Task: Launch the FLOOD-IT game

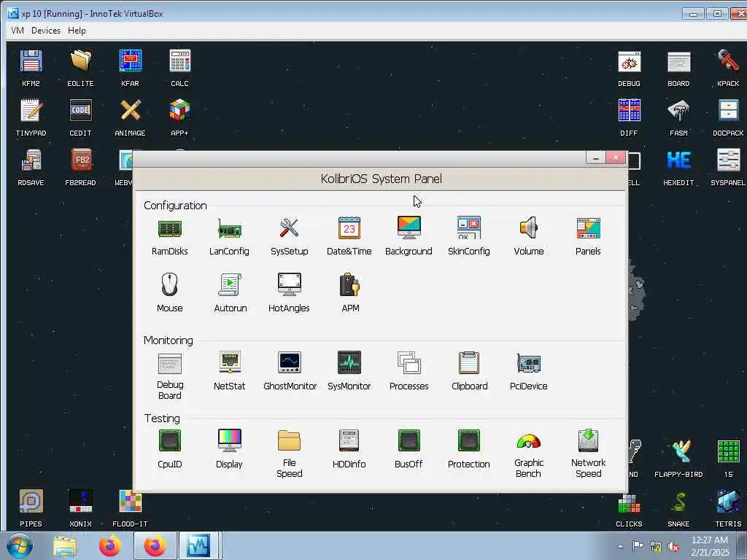Action: (130, 508)
